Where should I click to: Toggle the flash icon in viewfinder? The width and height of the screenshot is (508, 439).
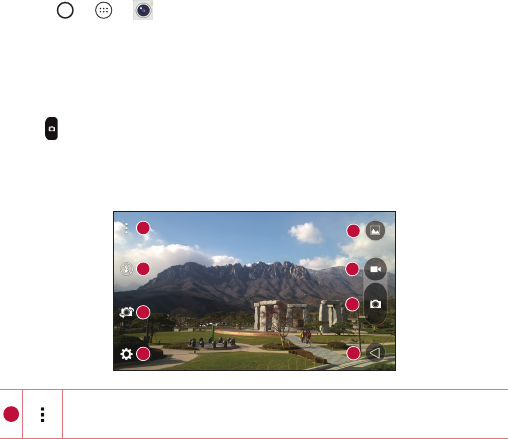(x=127, y=269)
